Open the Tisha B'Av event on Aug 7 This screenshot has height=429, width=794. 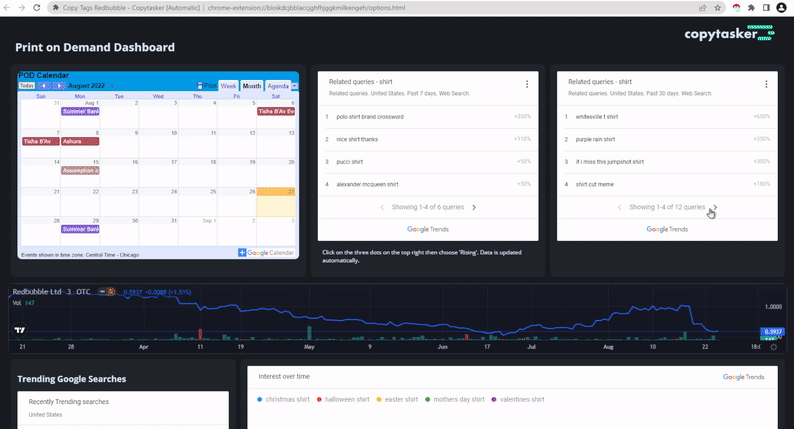(41, 141)
